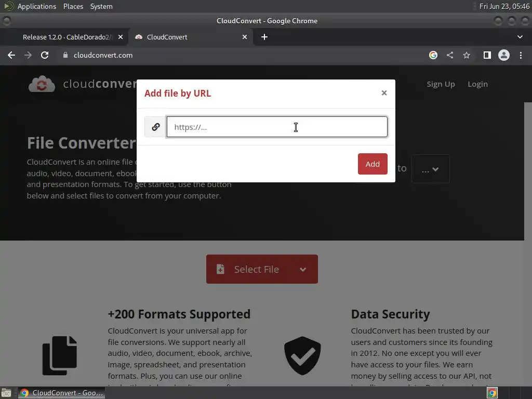Click the CloudConvert cloud logo
The height and width of the screenshot is (399, 532).
point(42,84)
